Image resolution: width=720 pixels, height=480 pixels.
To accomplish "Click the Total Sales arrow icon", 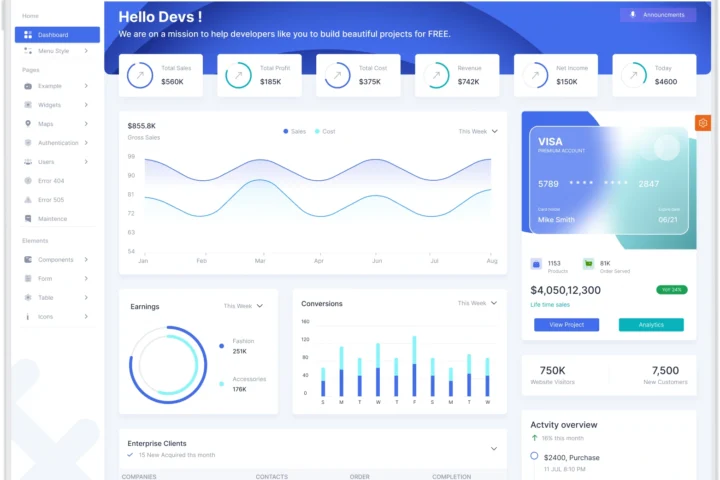I will click(140, 75).
